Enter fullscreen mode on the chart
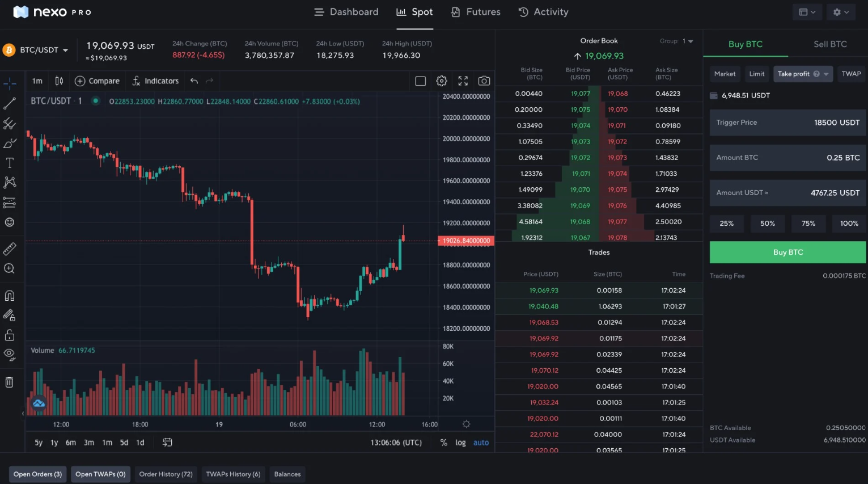Viewport: 868px width, 484px height. pyautogui.click(x=463, y=81)
